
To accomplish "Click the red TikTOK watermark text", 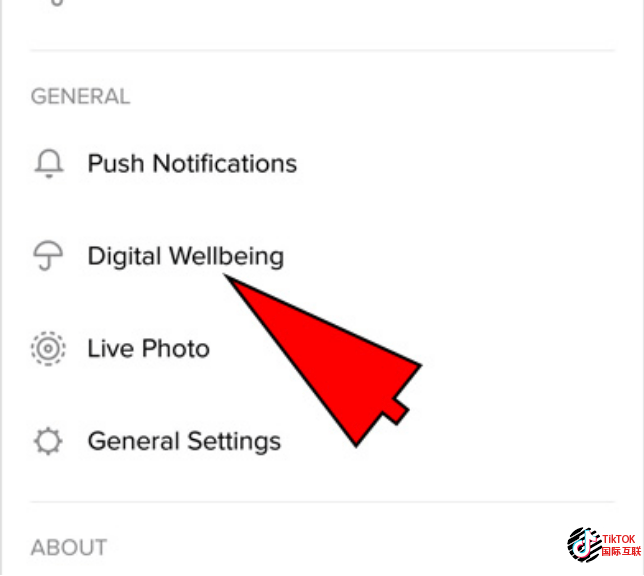I will click(x=619, y=539).
